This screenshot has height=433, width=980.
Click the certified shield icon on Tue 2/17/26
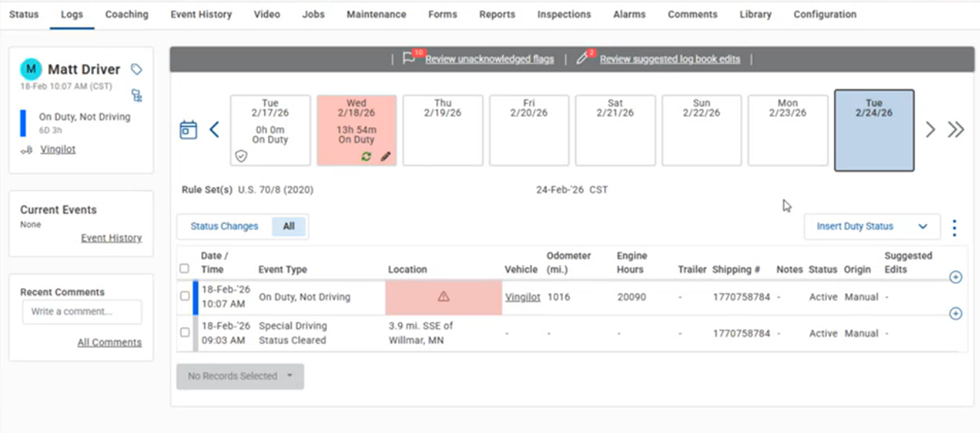(241, 156)
